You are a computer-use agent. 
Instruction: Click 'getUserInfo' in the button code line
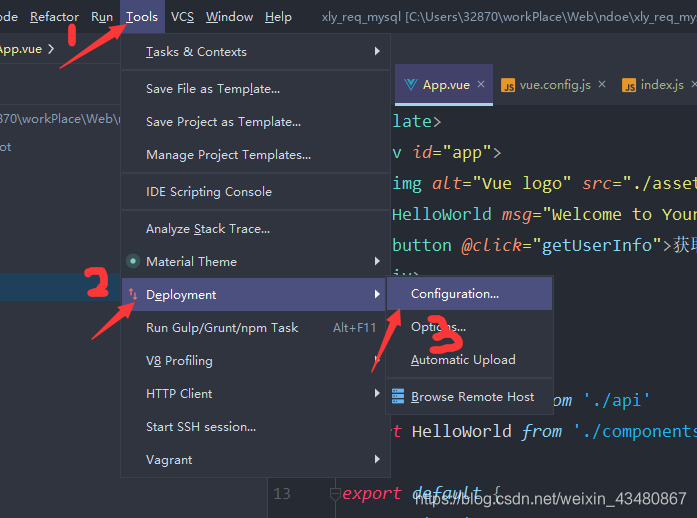(x=597, y=245)
